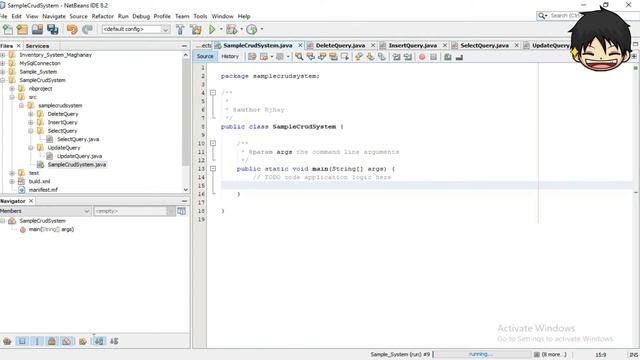
Task: Switch to the DeleteQuery.java tab
Action: tap(340, 45)
